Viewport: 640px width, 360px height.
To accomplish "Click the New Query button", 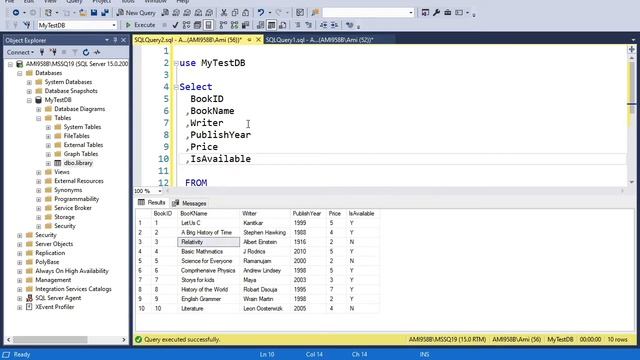I will point(136,13).
